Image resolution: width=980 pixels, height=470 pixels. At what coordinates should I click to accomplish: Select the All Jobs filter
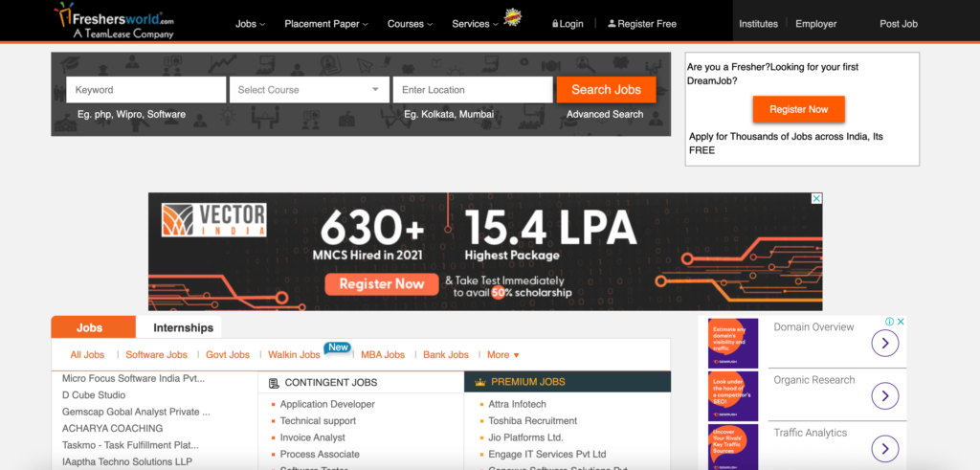(x=87, y=354)
